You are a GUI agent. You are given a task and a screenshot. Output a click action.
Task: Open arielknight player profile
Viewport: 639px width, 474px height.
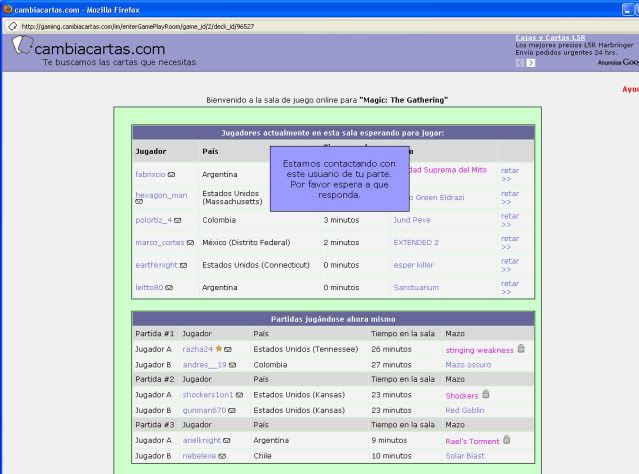coord(202,441)
